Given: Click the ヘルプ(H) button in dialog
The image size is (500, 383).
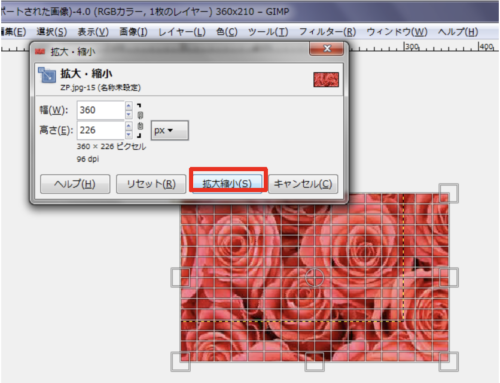Looking at the screenshot, I should coord(75,184).
